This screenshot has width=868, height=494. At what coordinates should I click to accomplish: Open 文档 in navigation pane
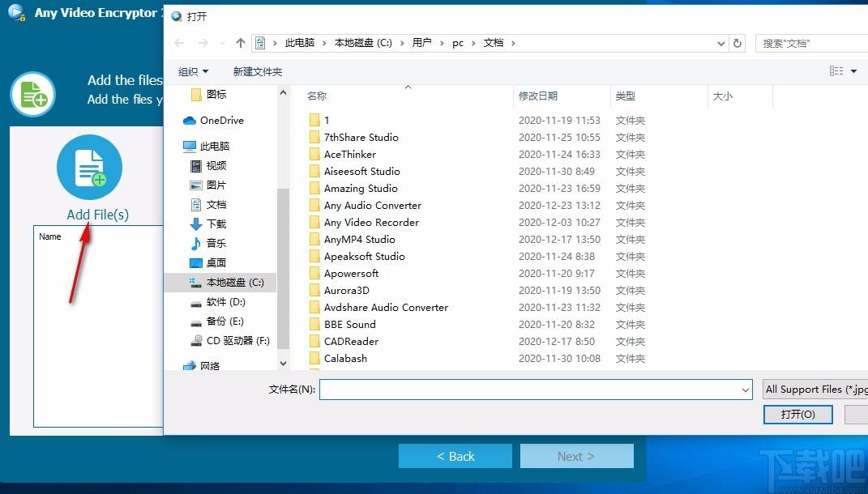coord(208,204)
